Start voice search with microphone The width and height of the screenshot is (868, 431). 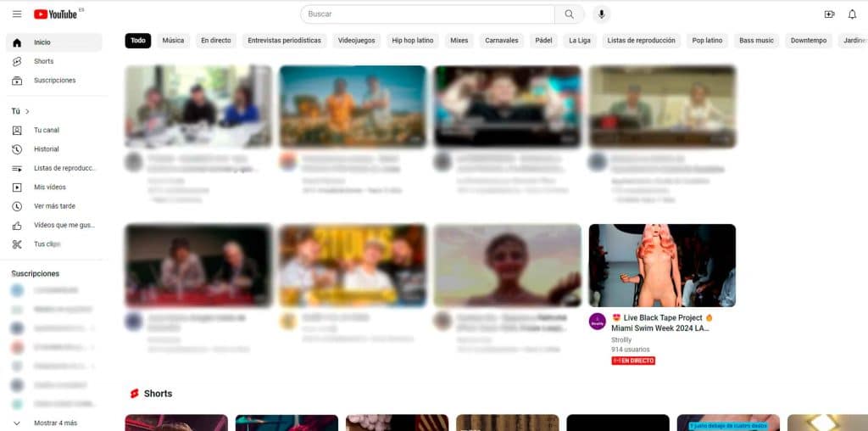point(601,14)
